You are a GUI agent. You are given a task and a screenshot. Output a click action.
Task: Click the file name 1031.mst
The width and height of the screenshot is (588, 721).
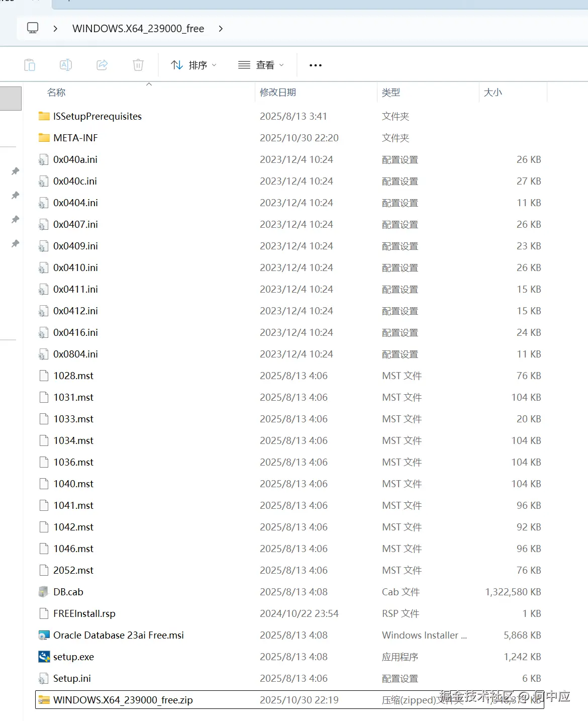point(73,397)
